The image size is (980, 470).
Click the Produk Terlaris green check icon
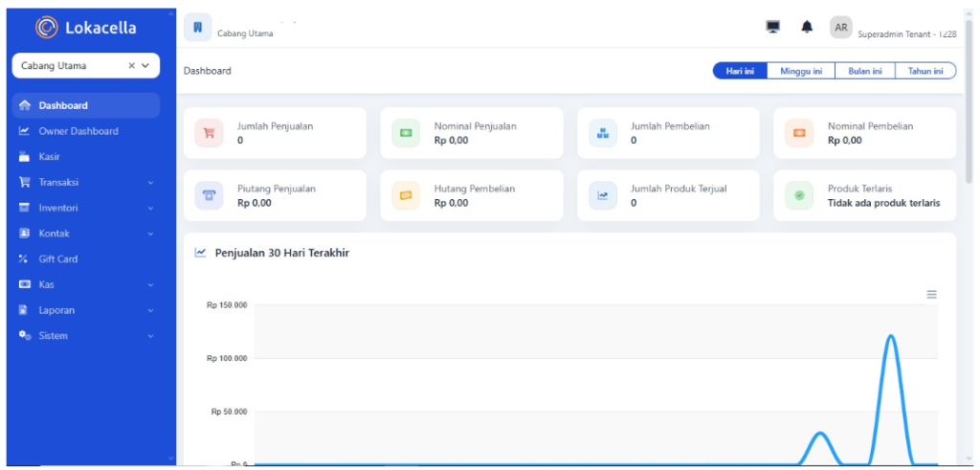[x=799, y=195]
